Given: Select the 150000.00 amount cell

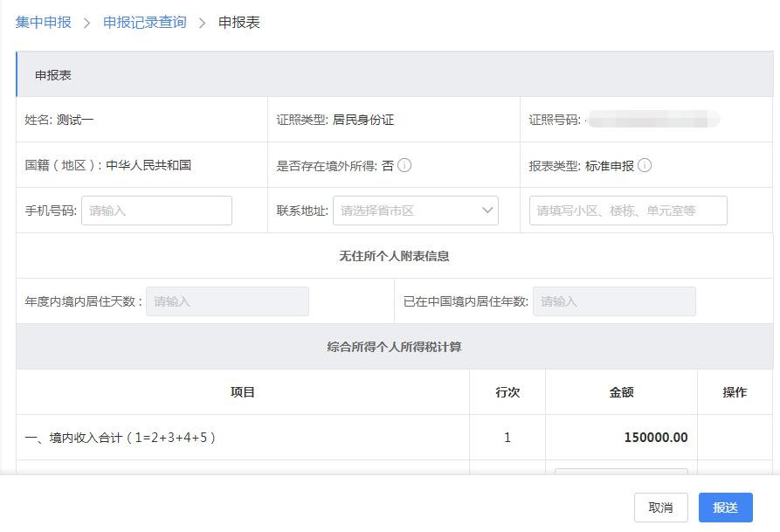Looking at the screenshot, I should [655, 438].
